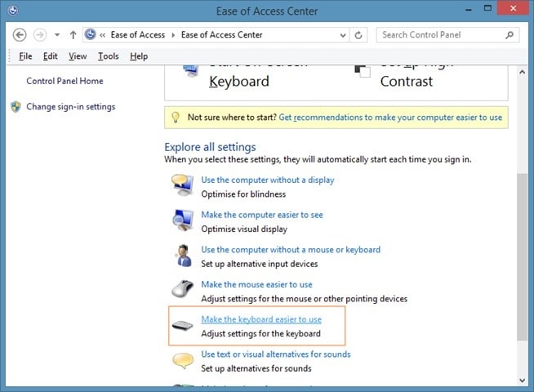534x392 pixels.
Task: Click 'Adjust settings for the keyboard' text
Action: click(260, 333)
